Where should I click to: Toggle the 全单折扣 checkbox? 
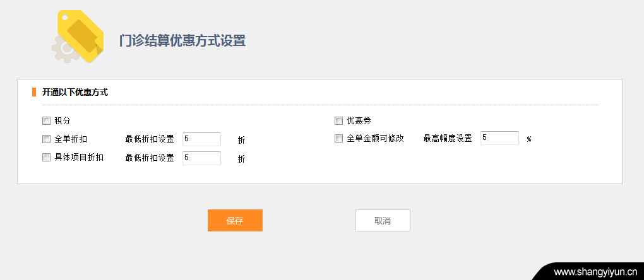46,139
